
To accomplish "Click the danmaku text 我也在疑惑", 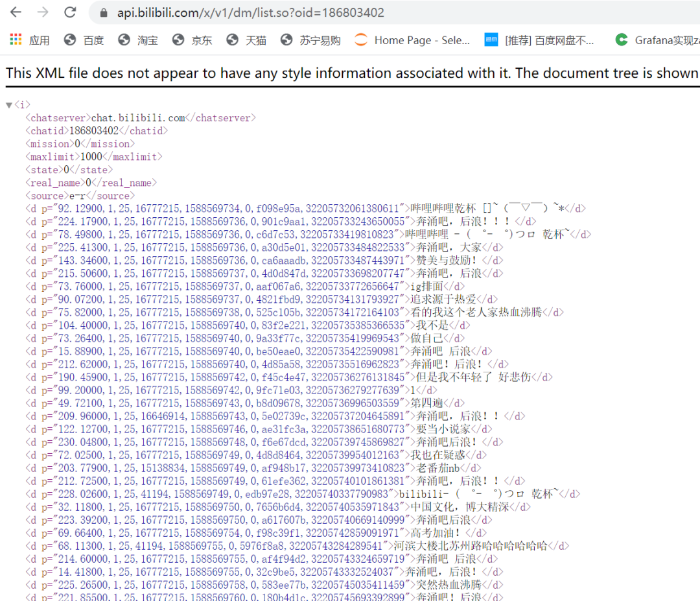I will click(438, 455).
